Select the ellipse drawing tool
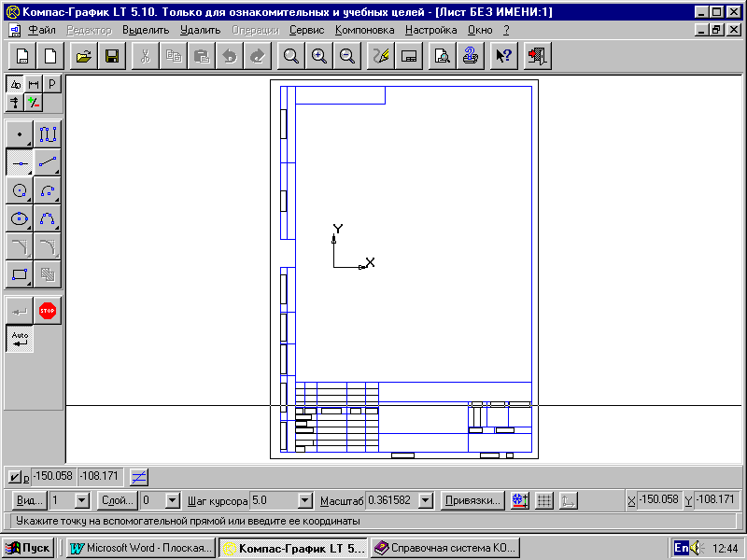The image size is (747, 560). 19,218
